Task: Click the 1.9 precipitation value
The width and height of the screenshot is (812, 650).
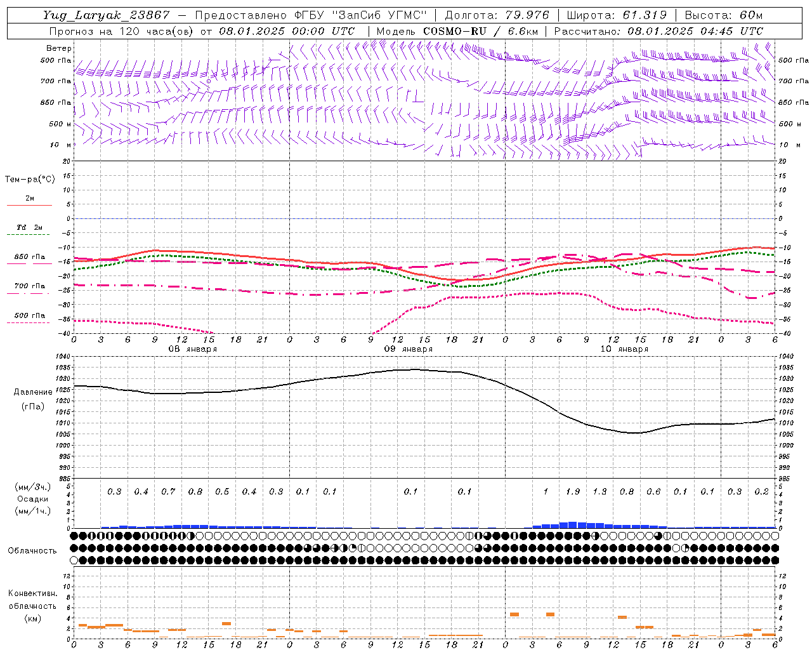Action: (573, 491)
